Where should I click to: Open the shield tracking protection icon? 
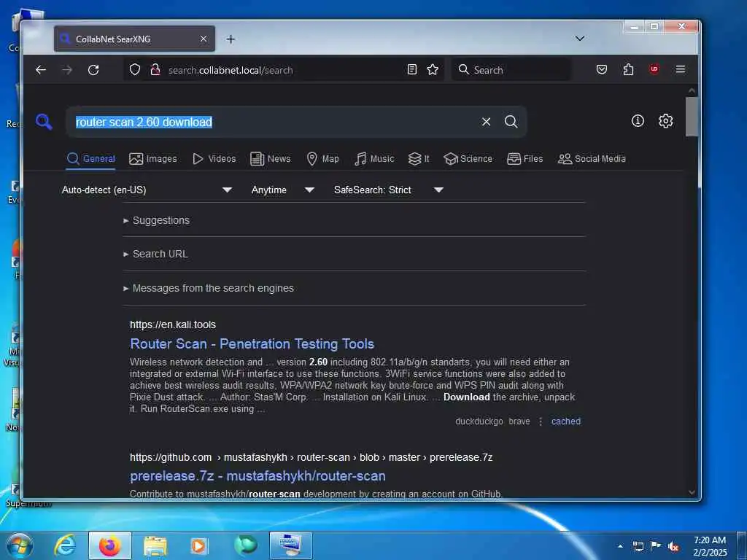click(x=135, y=70)
